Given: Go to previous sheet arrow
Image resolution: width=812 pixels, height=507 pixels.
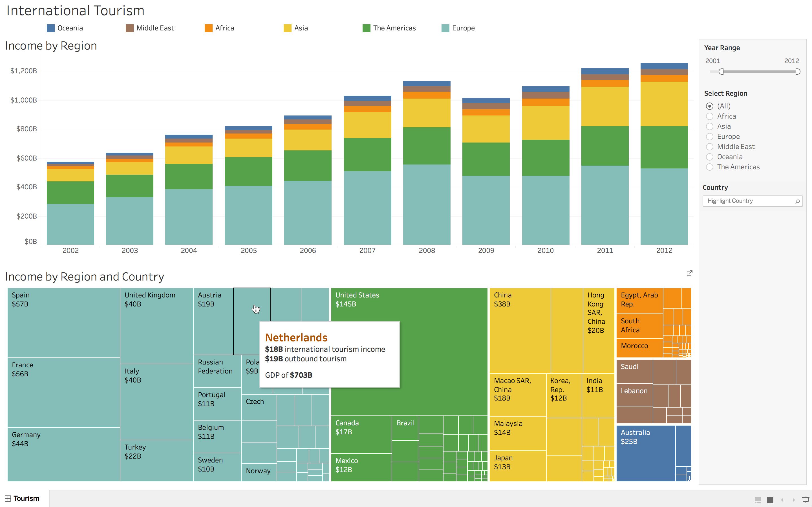Looking at the screenshot, I should (782, 500).
